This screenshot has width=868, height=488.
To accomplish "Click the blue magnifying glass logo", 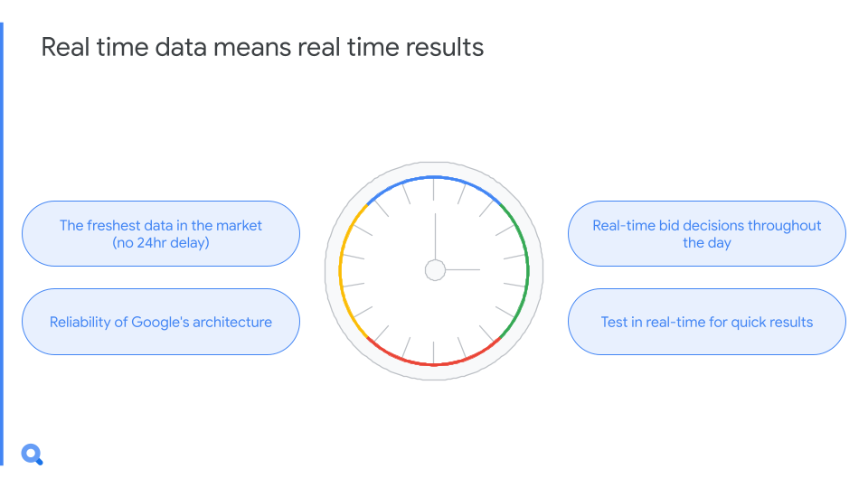I will 32,455.
